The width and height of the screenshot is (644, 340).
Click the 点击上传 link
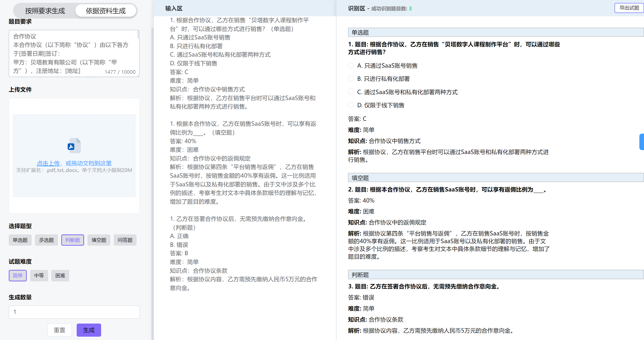pos(48,163)
